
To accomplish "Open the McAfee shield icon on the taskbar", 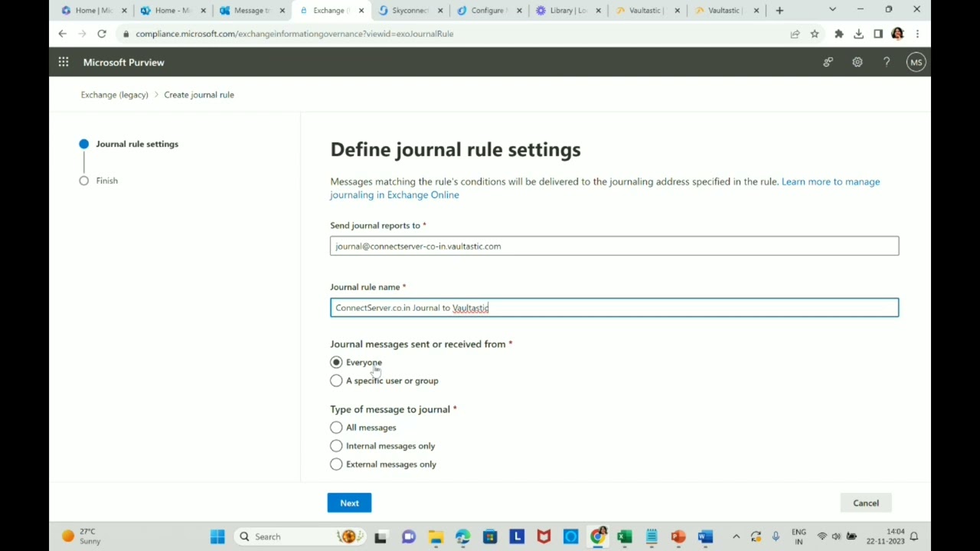I will pos(544,536).
